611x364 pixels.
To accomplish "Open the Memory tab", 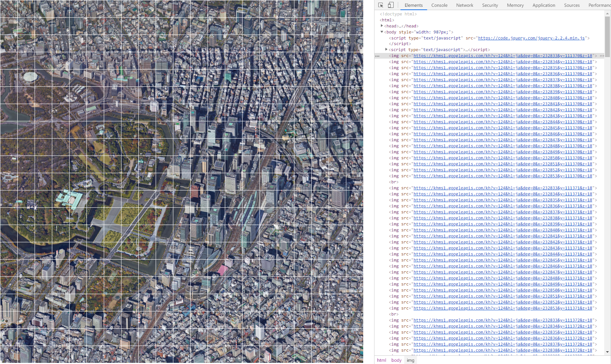I will [x=515, y=5].
